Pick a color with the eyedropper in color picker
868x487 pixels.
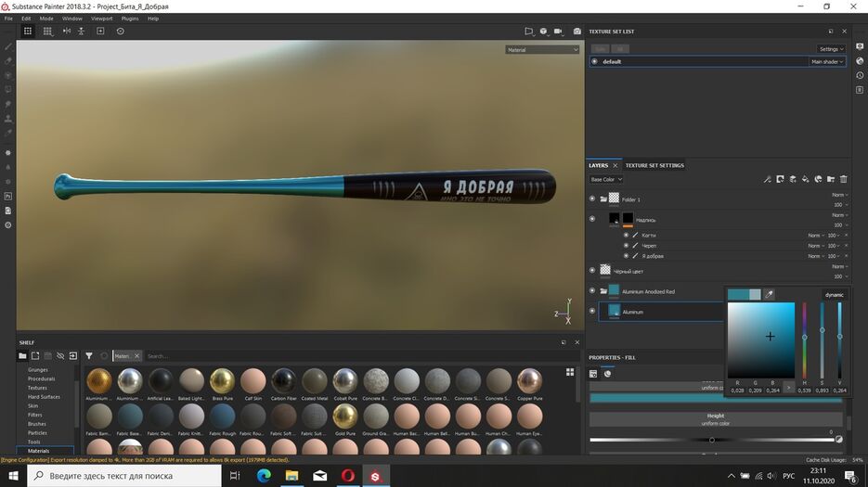[769, 294]
